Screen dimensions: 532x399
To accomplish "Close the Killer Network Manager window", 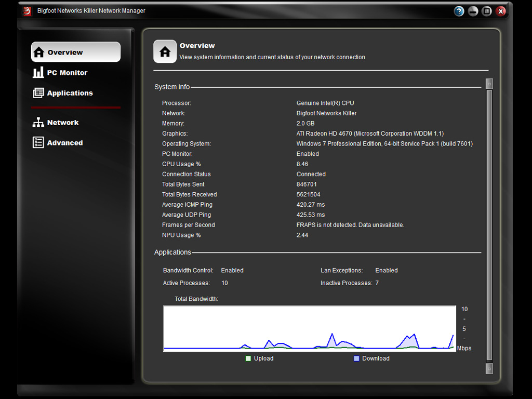I will [500, 11].
